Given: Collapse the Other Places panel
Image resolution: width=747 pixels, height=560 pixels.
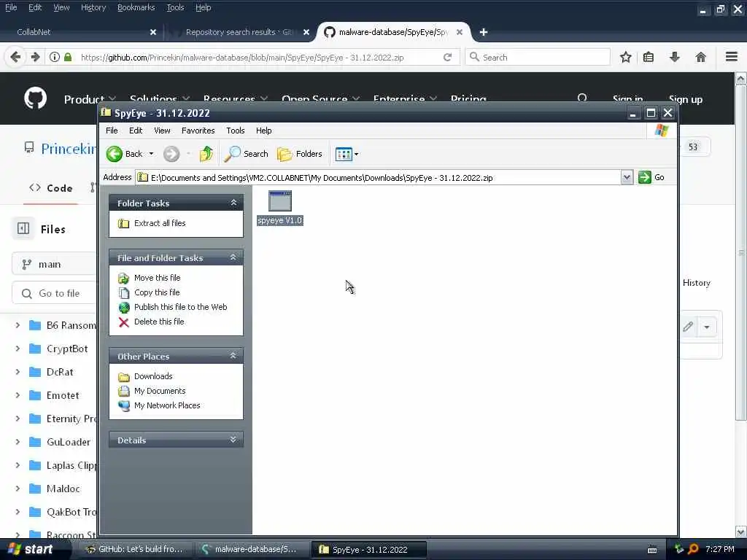Looking at the screenshot, I should point(233,356).
